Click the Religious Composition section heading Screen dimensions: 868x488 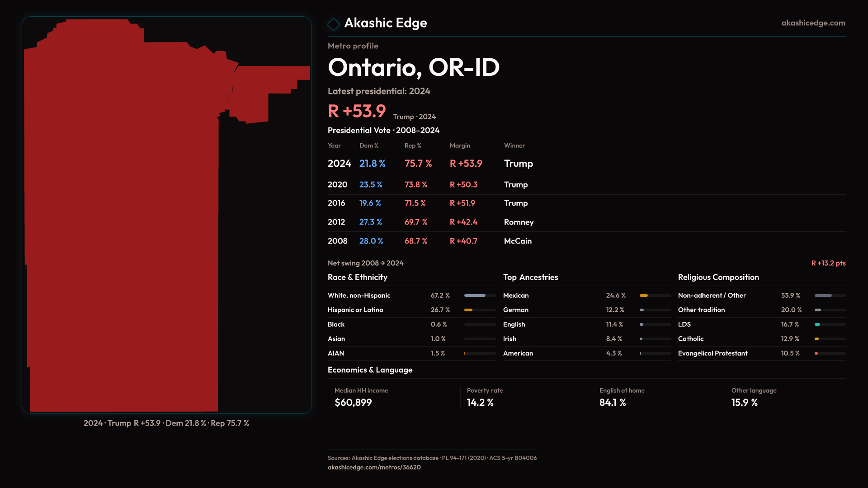tap(718, 277)
